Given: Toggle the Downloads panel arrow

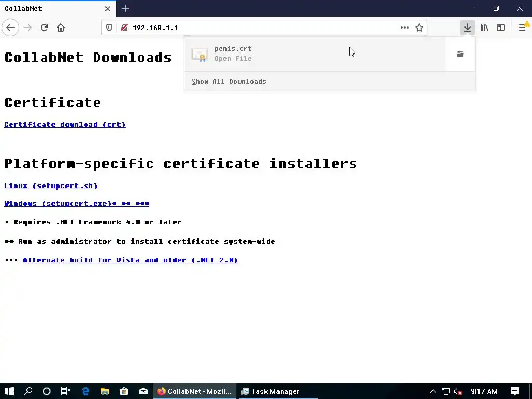Looking at the screenshot, I should (x=468, y=28).
